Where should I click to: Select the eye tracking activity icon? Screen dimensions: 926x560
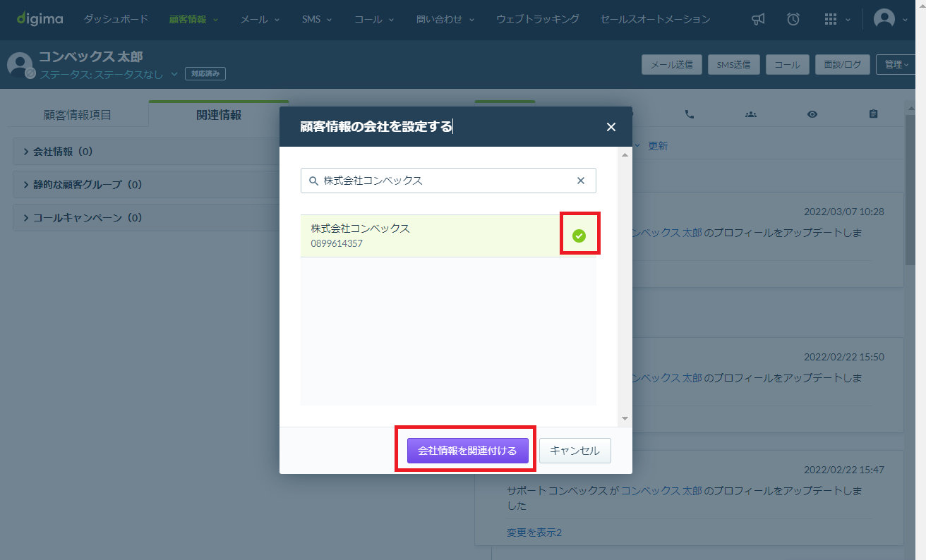click(x=812, y=114)
